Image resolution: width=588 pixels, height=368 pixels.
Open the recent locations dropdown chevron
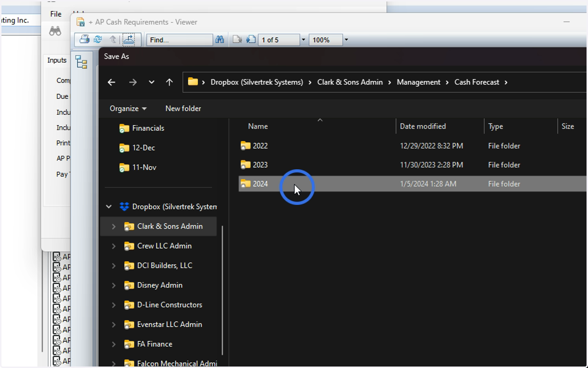coord(151,82)
